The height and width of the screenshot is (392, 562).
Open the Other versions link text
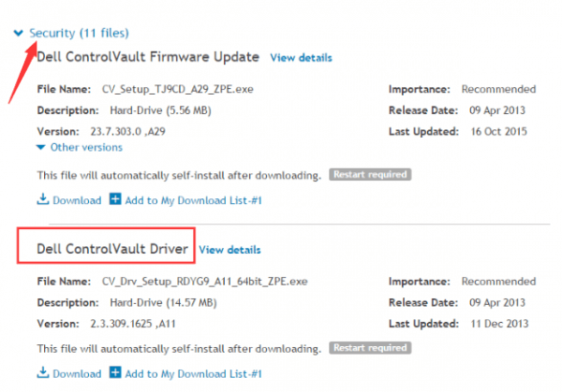(86, 147)
